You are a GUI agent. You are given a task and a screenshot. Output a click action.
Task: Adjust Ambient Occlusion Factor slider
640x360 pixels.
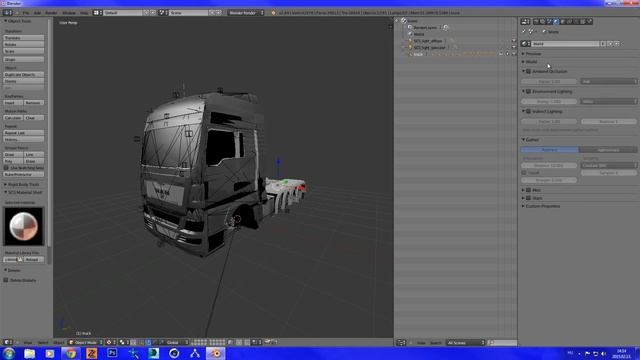(x=549, y=82)
